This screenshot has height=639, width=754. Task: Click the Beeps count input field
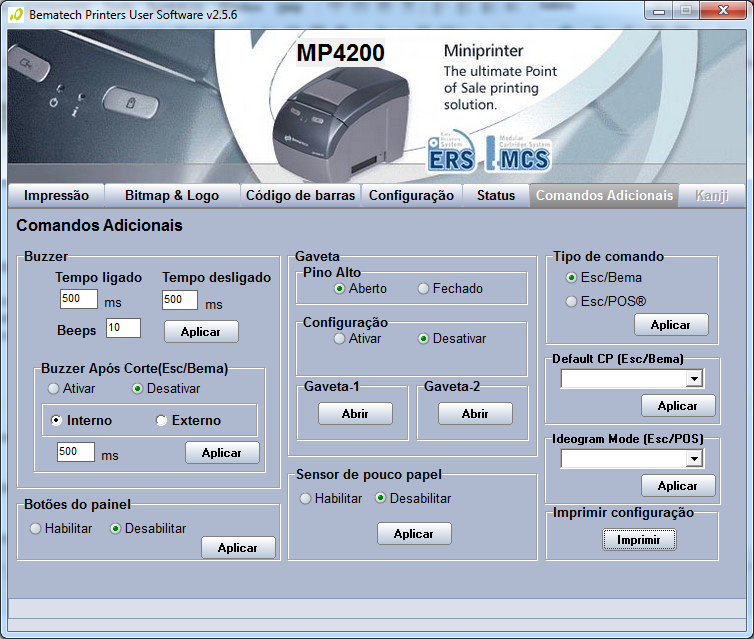click(x=124, y=328)
